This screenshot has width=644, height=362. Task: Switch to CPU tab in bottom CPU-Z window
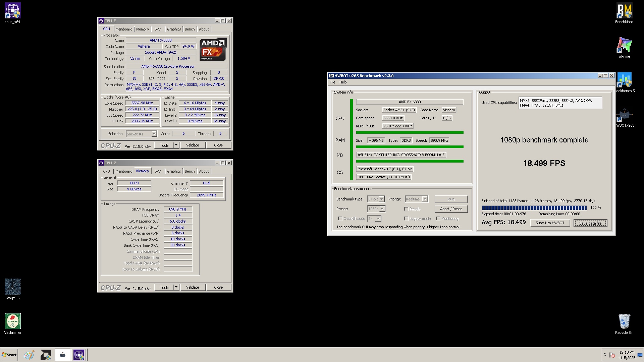(106, 171)
